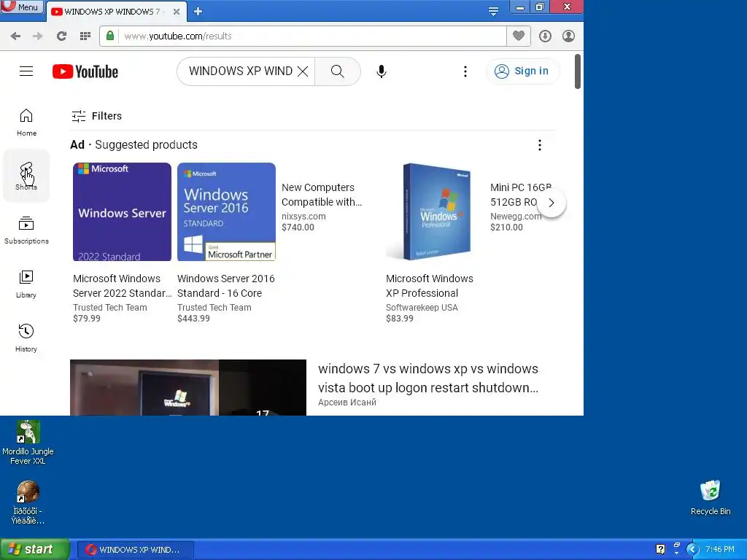
Task: Play the windows 7 vs xp video thumbnail
Action: click(x=188, y=388)
